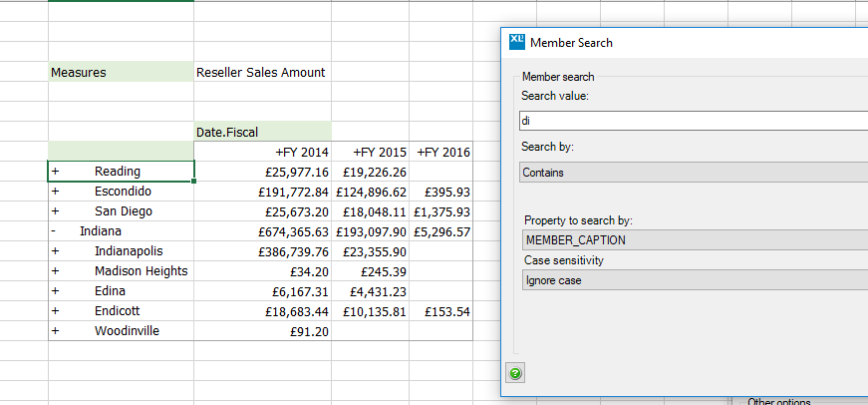Select the Reseller Sales Amount cell
Image resolution: width=868 pixels, height=405 pixels.
261,72
